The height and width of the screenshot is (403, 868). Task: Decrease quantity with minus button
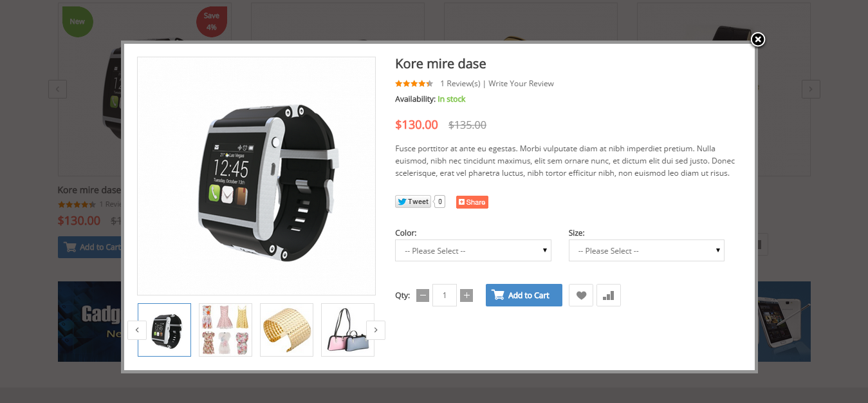423,295
